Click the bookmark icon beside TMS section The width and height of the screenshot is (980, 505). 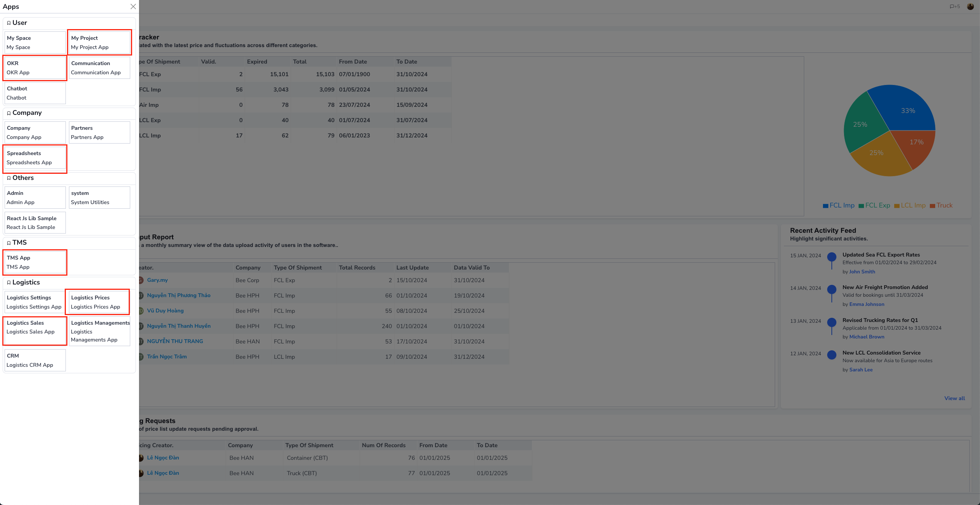tap(8, 243)
